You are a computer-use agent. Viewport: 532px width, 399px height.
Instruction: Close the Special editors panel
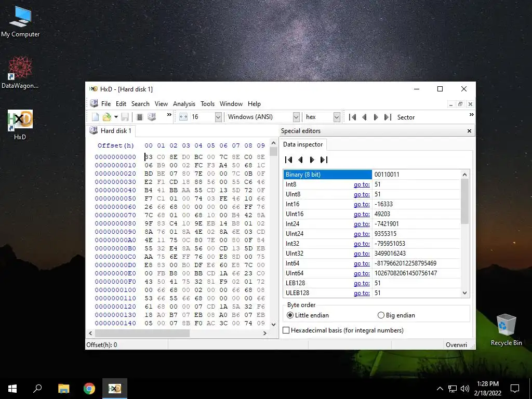(x=469, y=131)
